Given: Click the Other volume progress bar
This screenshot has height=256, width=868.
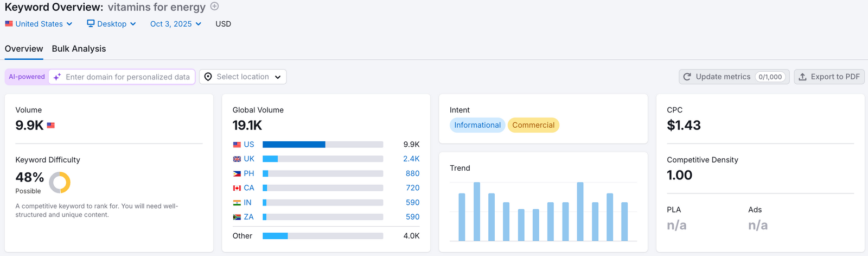Looking at the screenshot, I should [x=323, y=236].
